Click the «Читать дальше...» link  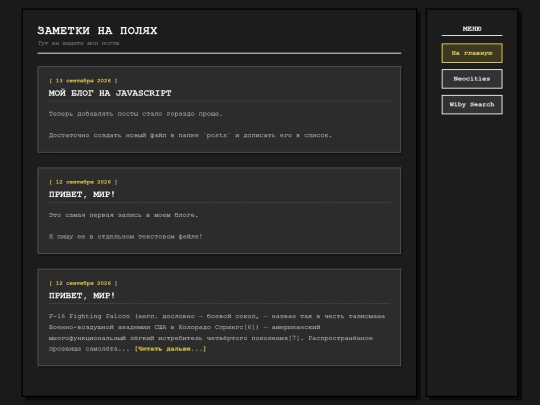[x=170, y=349]
